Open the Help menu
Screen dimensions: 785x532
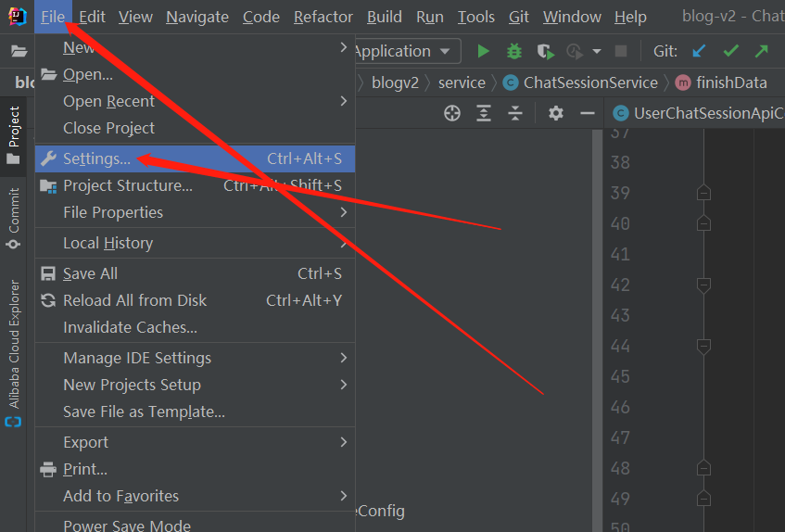click(x=630, y=17)
